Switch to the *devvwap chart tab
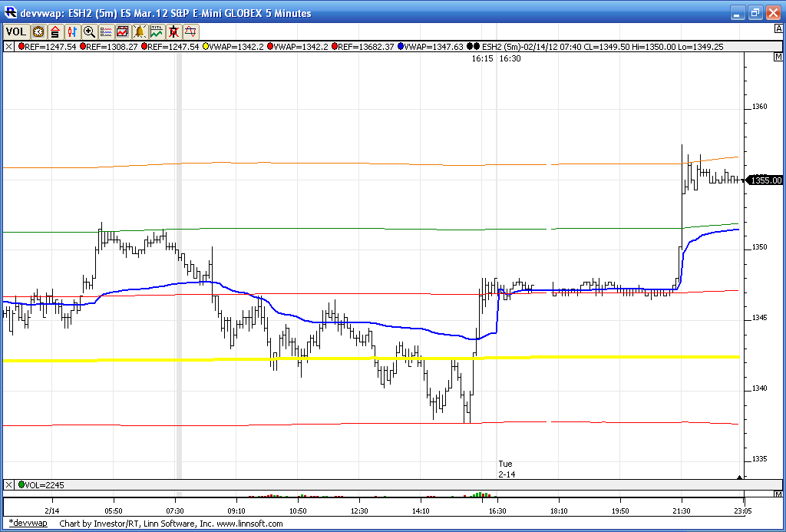786x532 pixels. (x=28, y=523)
